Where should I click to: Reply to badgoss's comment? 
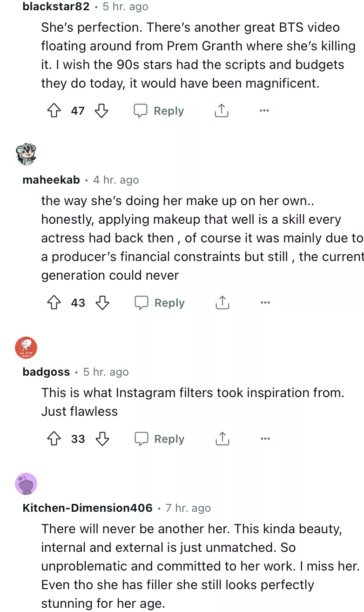click(x=160, y=439)
